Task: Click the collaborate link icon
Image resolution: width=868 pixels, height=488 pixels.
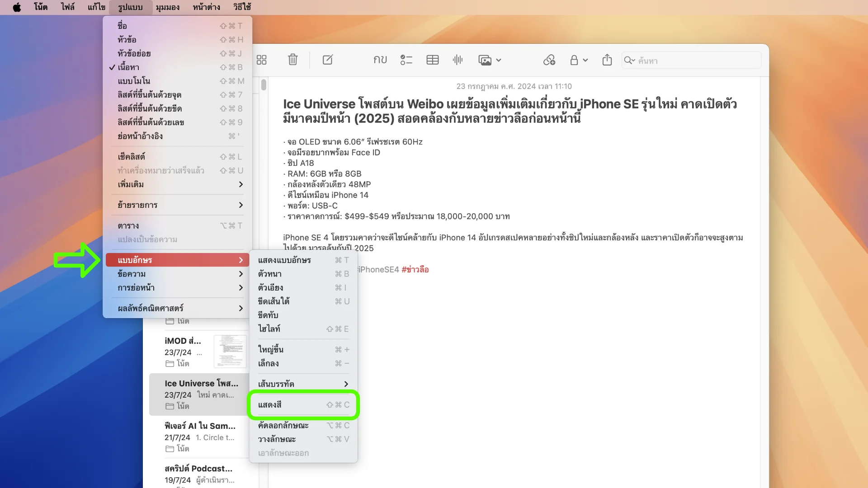Action: click(x=549, y=60)
